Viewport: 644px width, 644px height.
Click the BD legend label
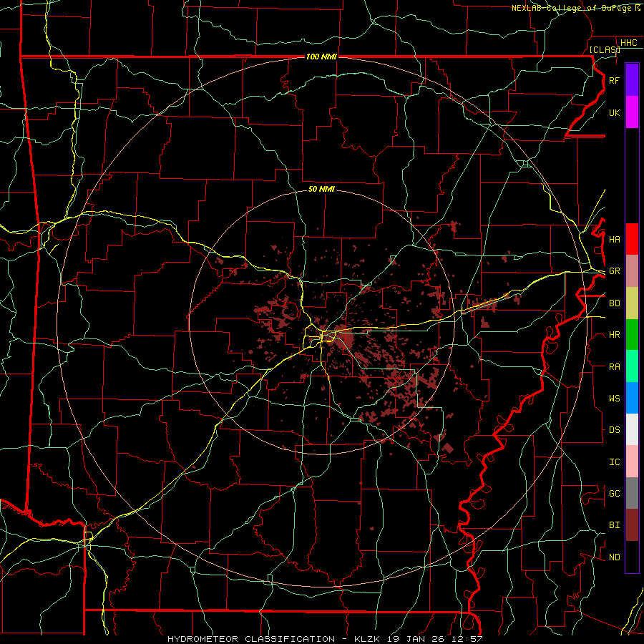click(614, 303)
